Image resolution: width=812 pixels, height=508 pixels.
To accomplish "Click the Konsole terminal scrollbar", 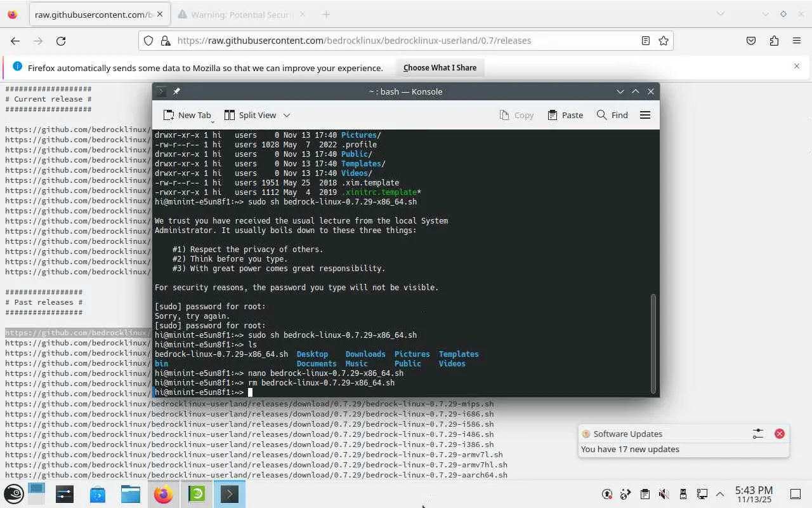I will pyautogui.click(x=653, y=344).
